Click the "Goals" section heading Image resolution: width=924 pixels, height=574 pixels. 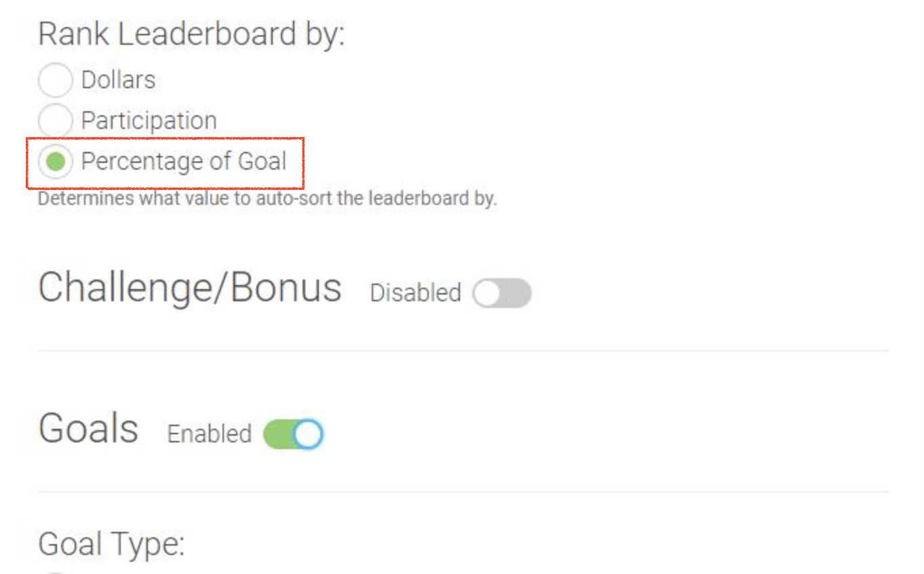[88, 429]
